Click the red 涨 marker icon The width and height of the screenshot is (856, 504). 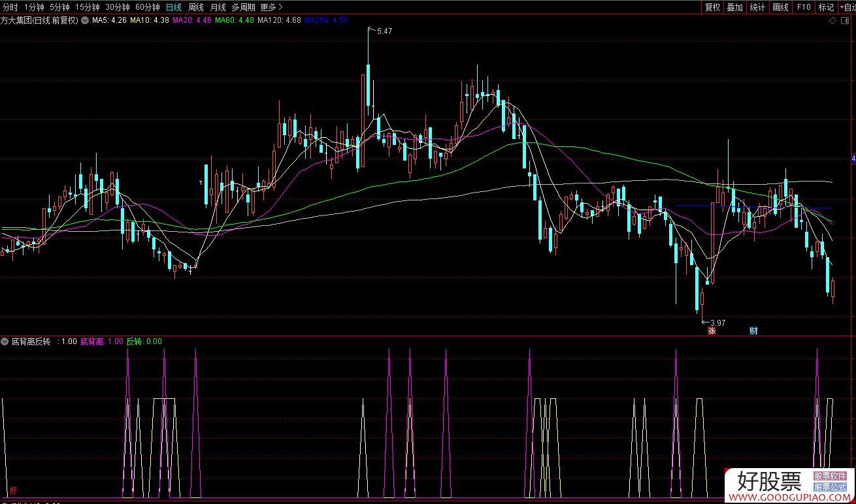(712, 331)
